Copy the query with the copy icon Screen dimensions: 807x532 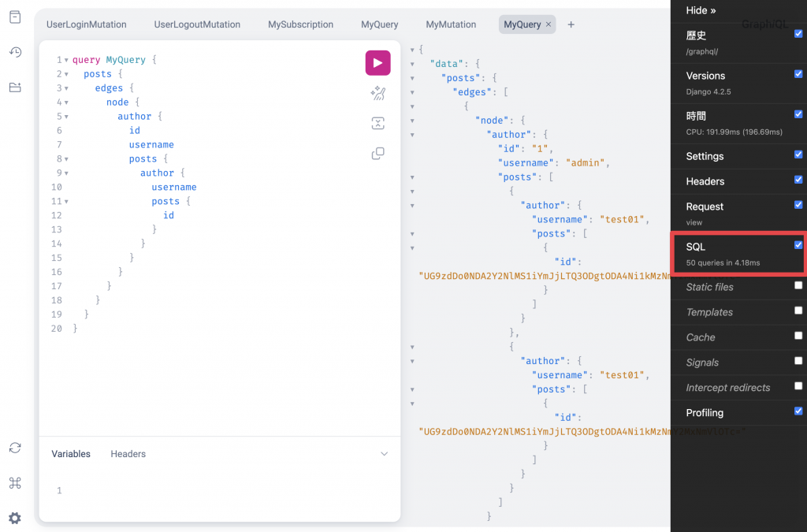(377, 153)
